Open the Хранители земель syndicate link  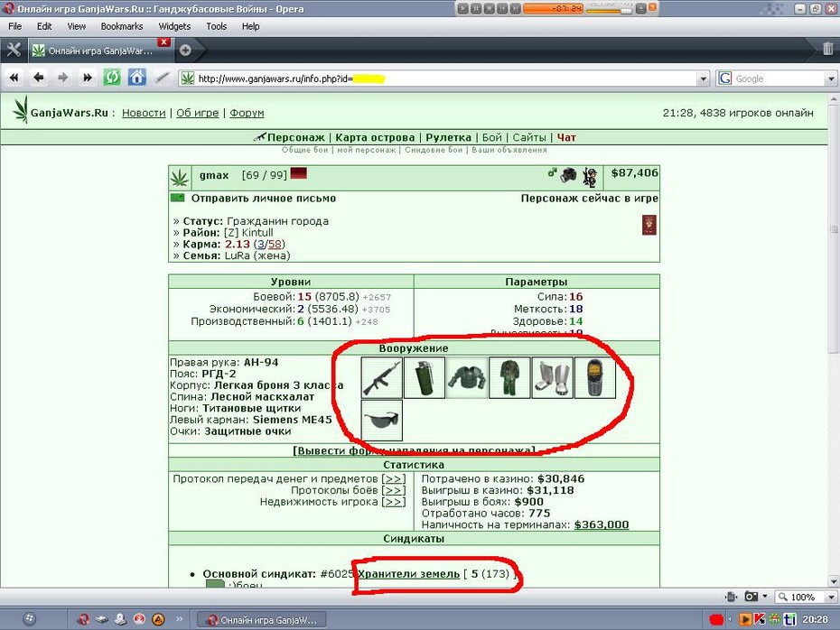[408, 574]
